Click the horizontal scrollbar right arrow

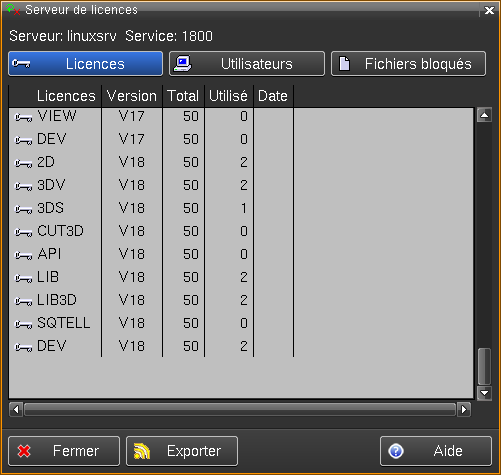(464, 409)
